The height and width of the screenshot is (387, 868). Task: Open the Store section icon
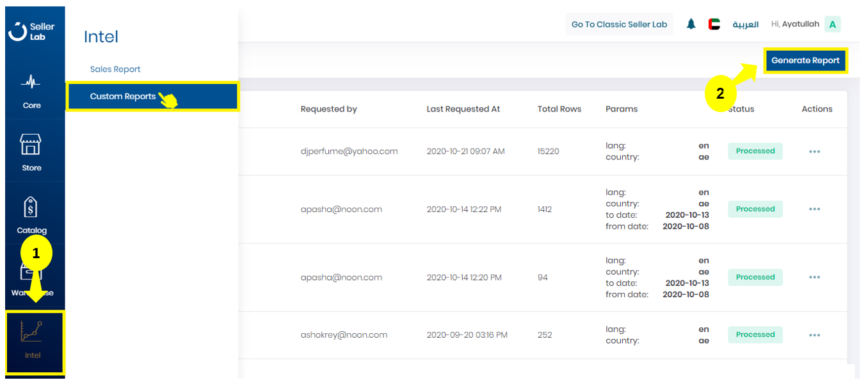click(x=31, y=145)
